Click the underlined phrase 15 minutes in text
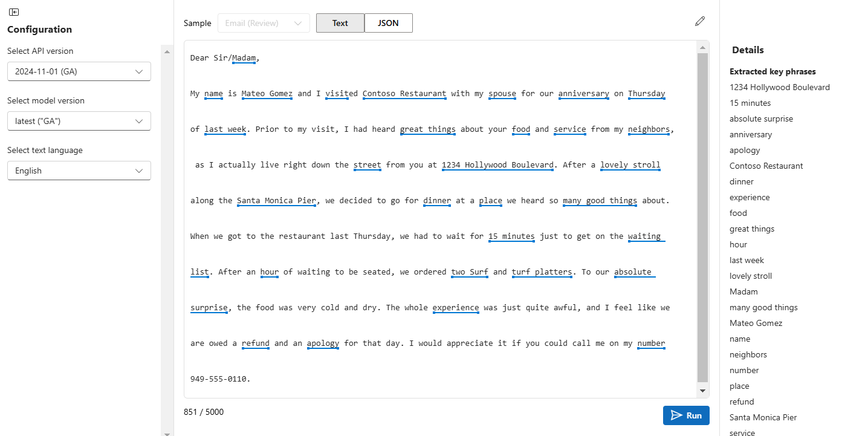Screen dimensions: 868x436 [x=511, y=236]
